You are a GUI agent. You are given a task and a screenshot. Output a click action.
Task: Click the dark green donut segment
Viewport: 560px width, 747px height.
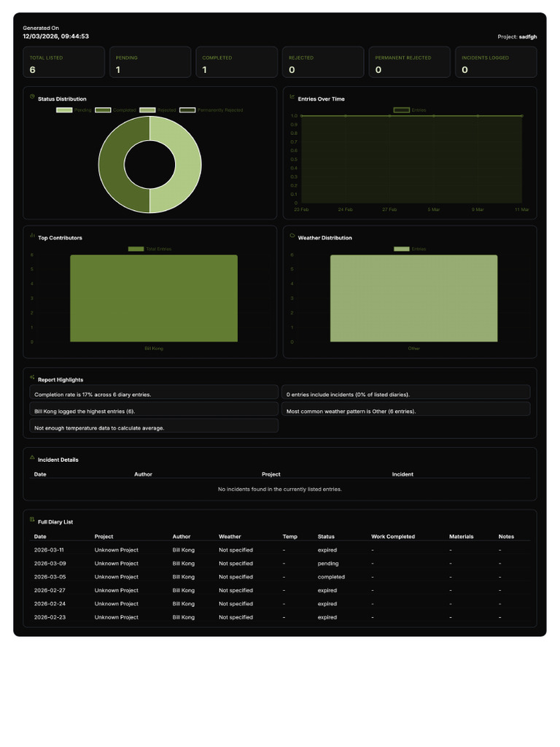pos(112,164)
